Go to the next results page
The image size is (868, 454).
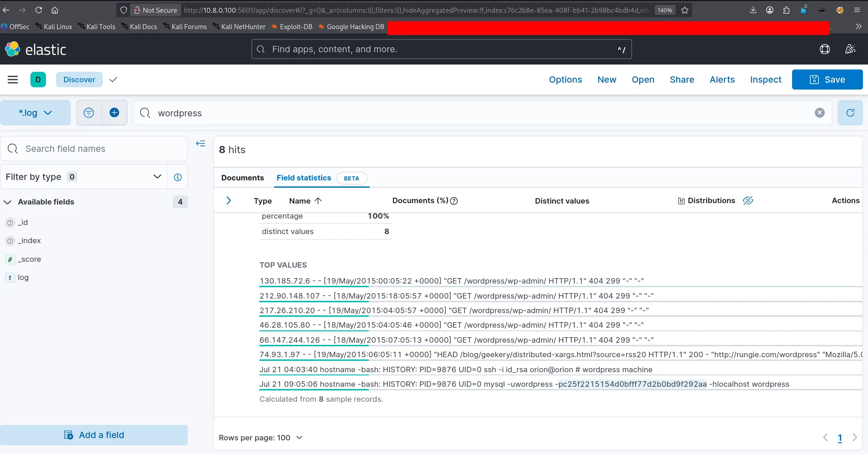click(855, 438)
